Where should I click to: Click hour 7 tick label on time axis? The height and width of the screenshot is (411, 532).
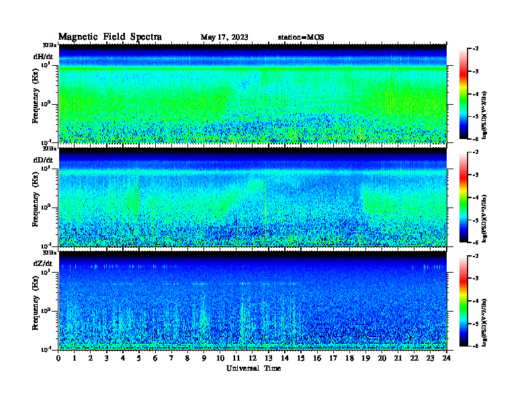tap(171, 359)
